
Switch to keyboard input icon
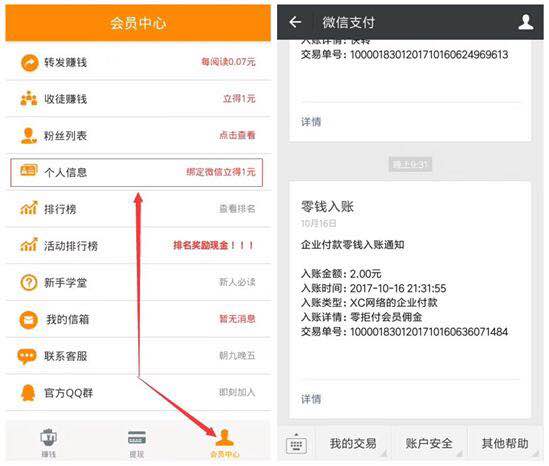point(297,445)
